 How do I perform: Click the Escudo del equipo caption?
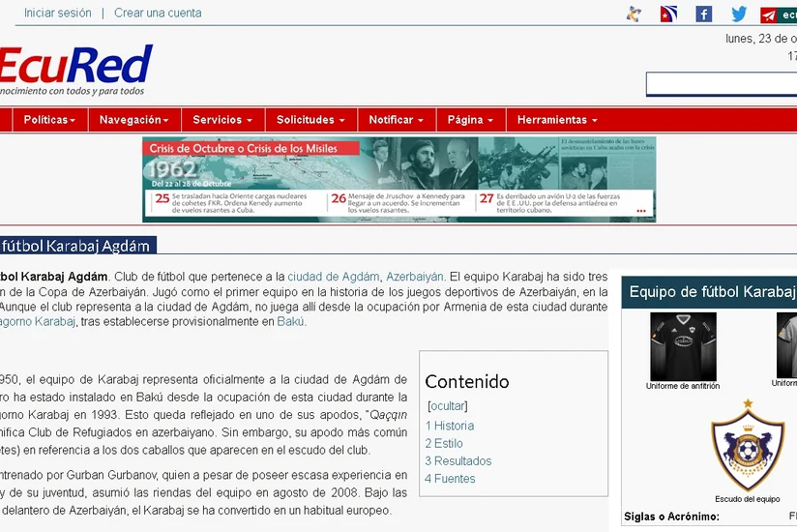pos(747,499)
